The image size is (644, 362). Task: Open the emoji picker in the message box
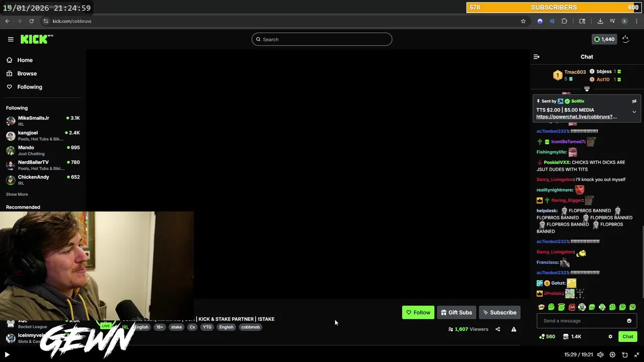click(x=629, y=321)
